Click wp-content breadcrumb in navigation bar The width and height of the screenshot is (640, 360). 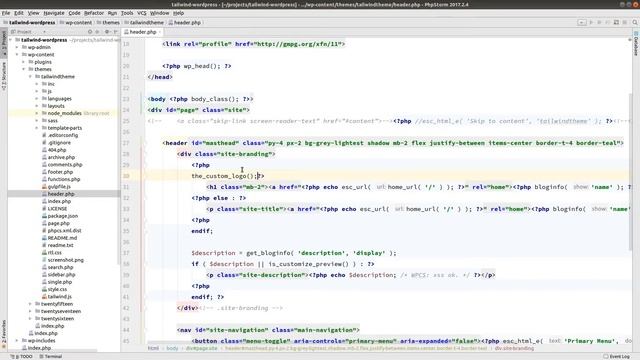[76, 22]
